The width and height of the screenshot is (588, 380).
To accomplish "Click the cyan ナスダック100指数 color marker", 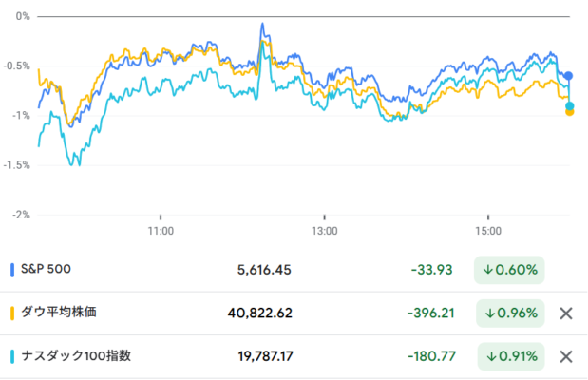I will click(x=12, y=356).
